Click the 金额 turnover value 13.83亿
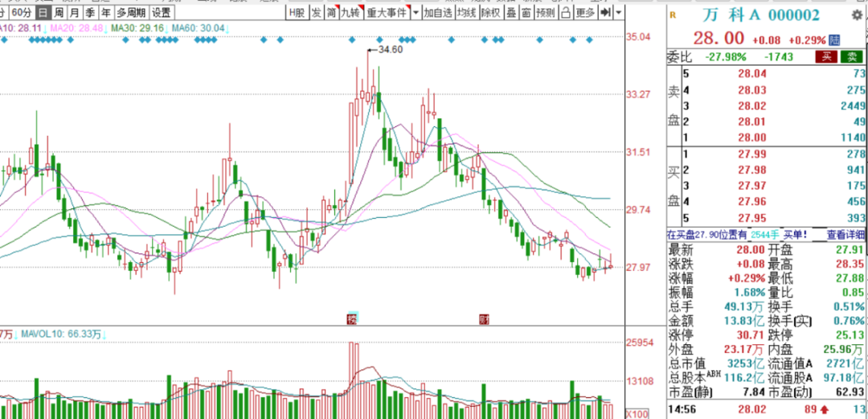The width and height of the screenshot is (868, 419). pos(744,321)
